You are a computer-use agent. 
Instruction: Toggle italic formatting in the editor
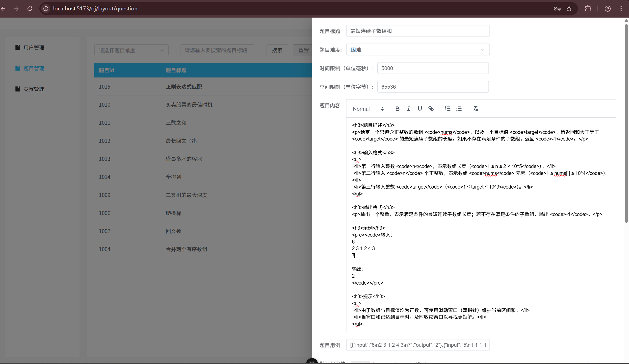[x=409, y=109]
